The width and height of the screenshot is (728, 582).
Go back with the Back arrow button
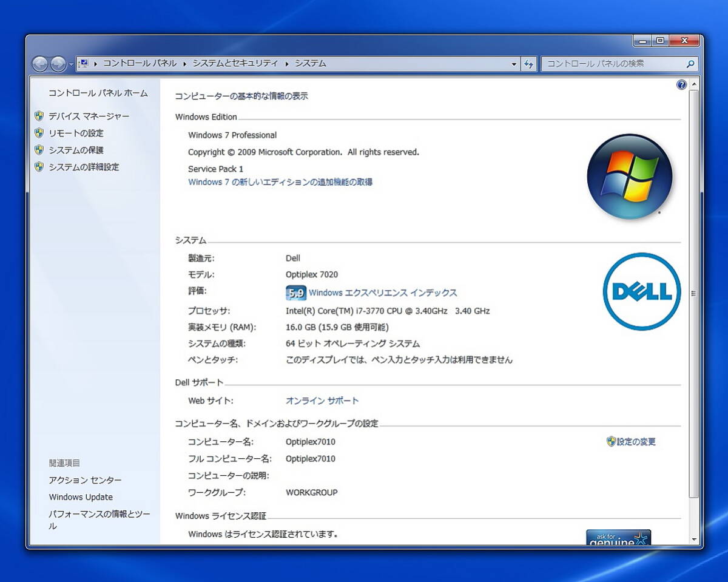point(39,64)
